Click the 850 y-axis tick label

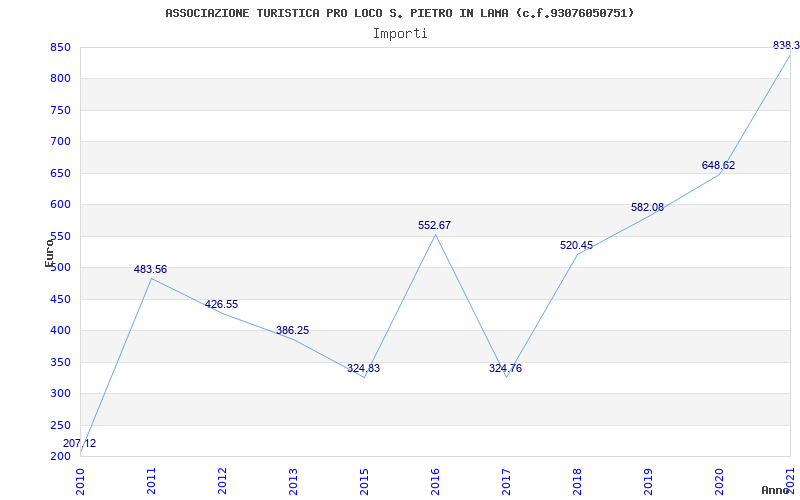tap(60, 47)
